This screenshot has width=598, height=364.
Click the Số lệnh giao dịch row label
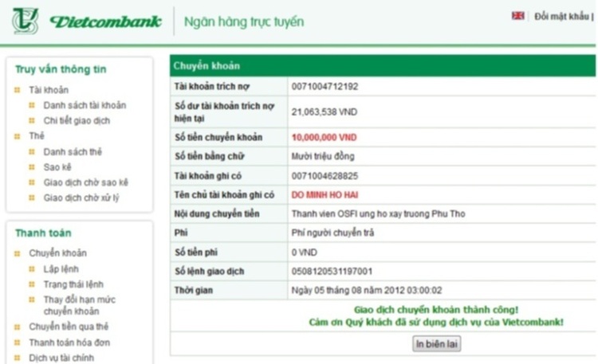click(x=210, y=271)
